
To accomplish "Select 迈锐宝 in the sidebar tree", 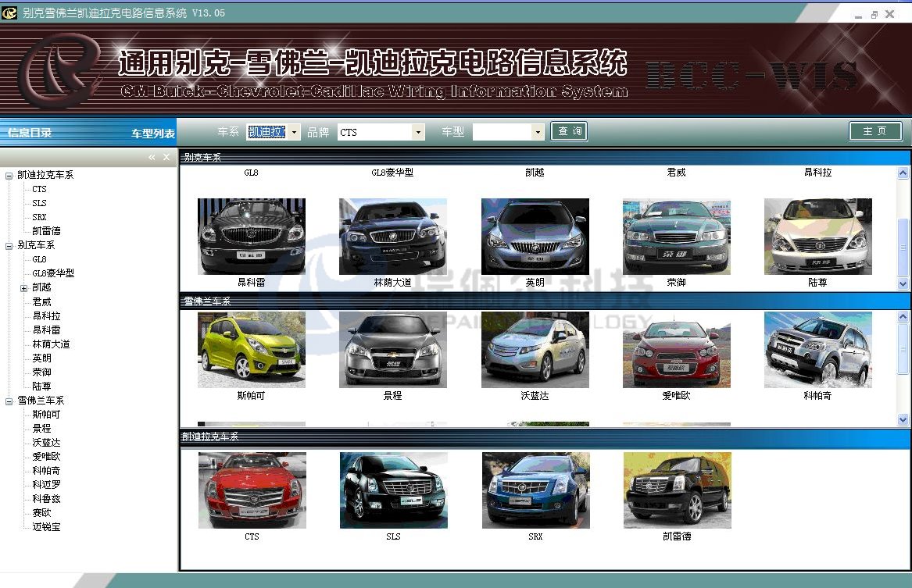I will (46, 527).
